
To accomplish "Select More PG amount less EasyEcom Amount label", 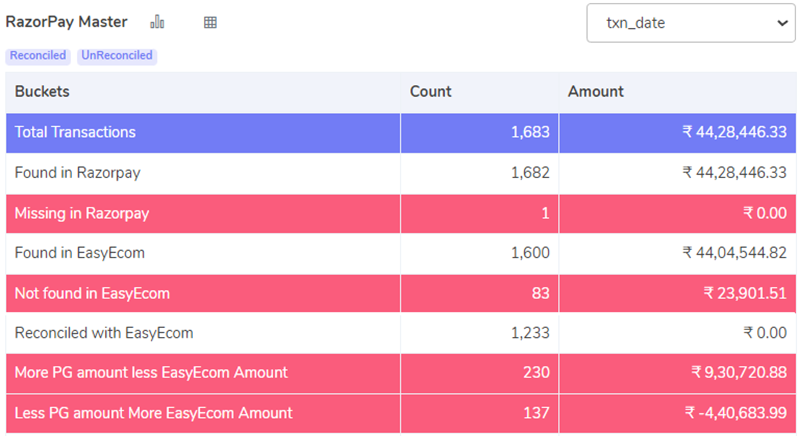I will pyautogui.click(x=151, y=373).
